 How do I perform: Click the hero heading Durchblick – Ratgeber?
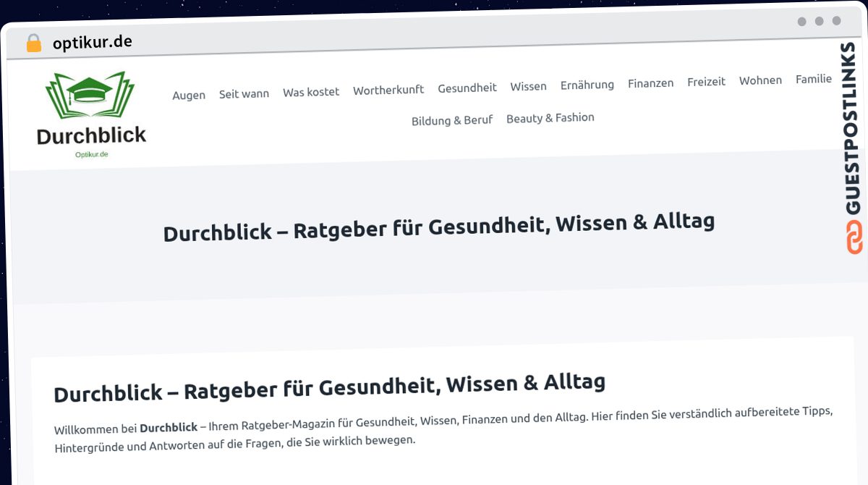click(439, 227)
